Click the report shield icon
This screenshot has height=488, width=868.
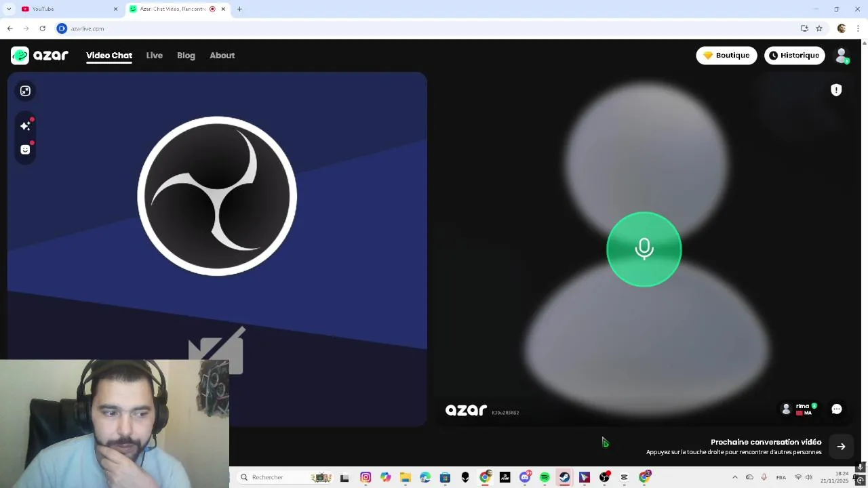(x=836, y=90)
